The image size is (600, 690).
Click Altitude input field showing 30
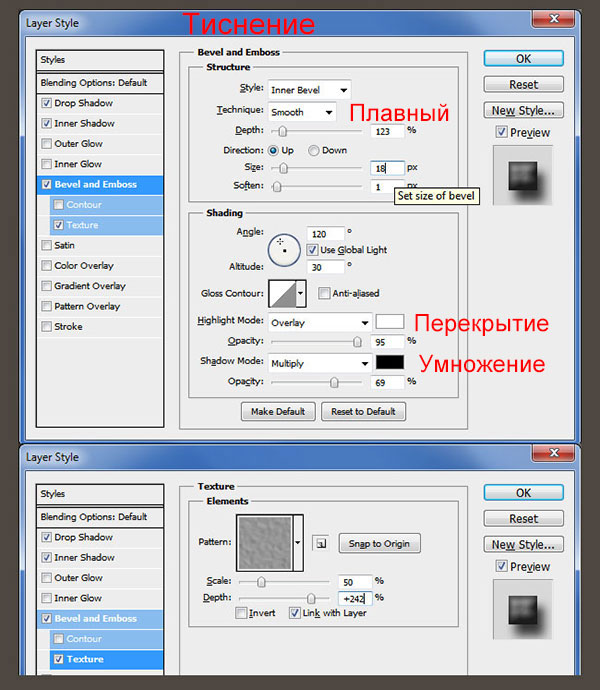[x=325, y=267]
